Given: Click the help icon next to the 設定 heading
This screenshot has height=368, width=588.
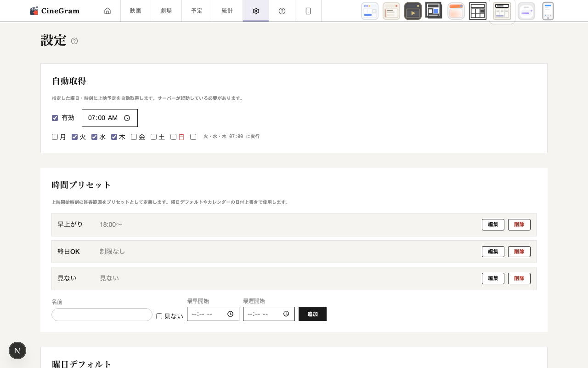Looking at the screenshot, I should coord(74,41).
